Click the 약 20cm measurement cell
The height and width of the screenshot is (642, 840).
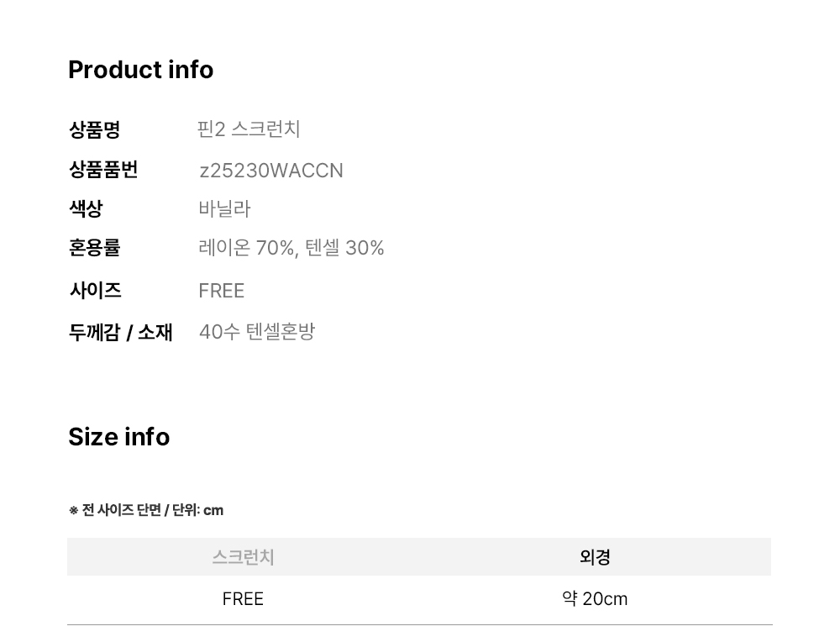click(595, 599)
